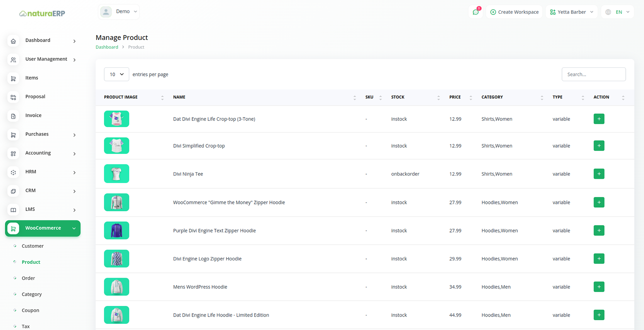Screen dimensions: 644x330
Task: Click the Accounting grid icon
Action: [13, 154]
